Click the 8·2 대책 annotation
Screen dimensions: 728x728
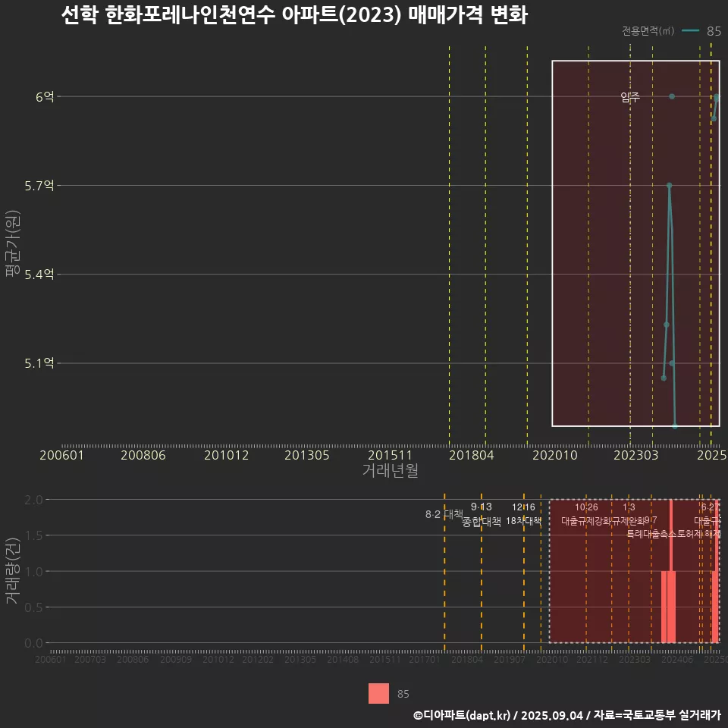pyautogui.click(x=444, y=514)
